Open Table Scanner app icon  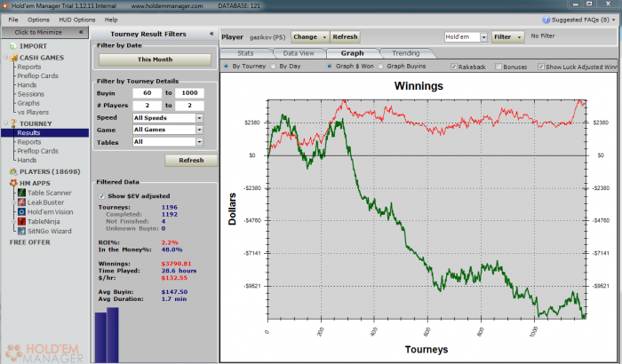[x=22, y=193]
